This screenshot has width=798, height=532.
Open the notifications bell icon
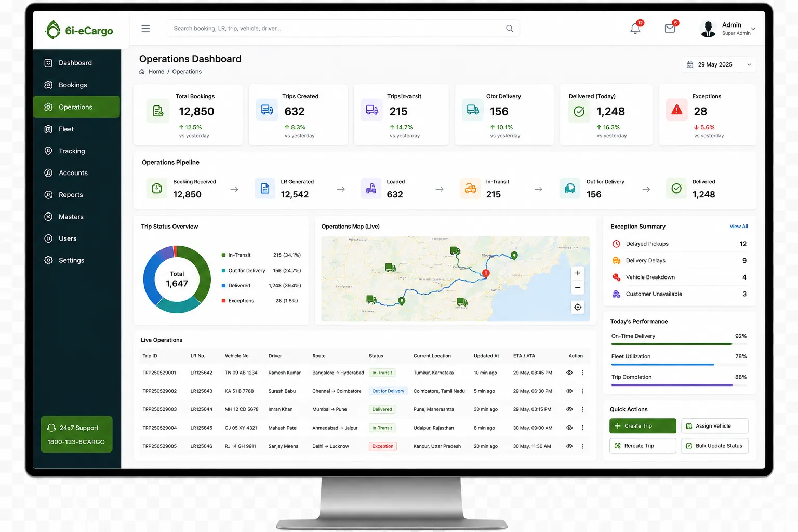tap(635, 29)
